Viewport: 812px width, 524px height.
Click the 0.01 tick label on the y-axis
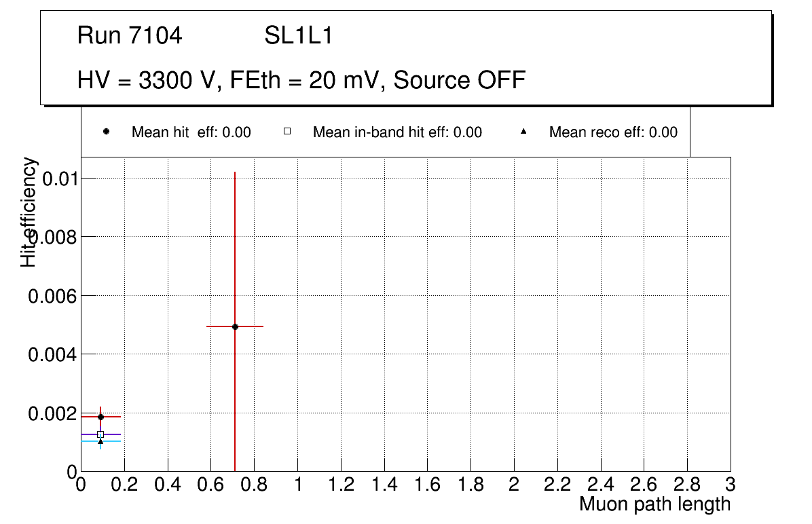(58, 179)
